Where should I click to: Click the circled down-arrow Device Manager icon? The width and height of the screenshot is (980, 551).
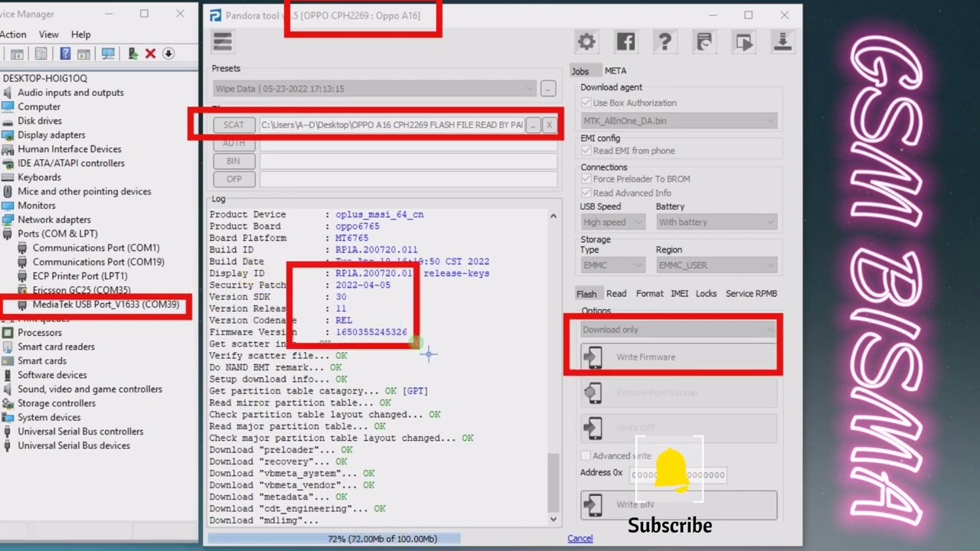(168, 54)
